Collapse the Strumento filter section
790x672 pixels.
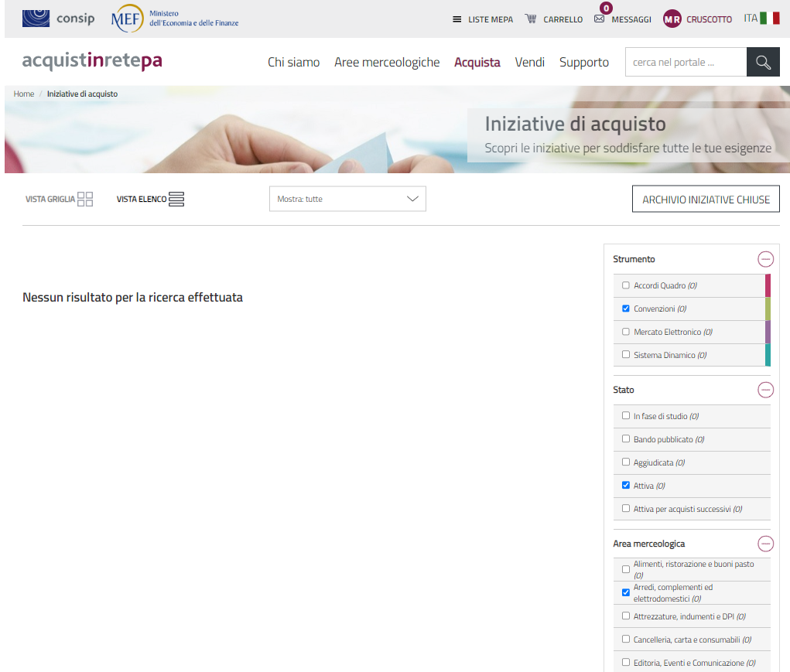[765, 259]
